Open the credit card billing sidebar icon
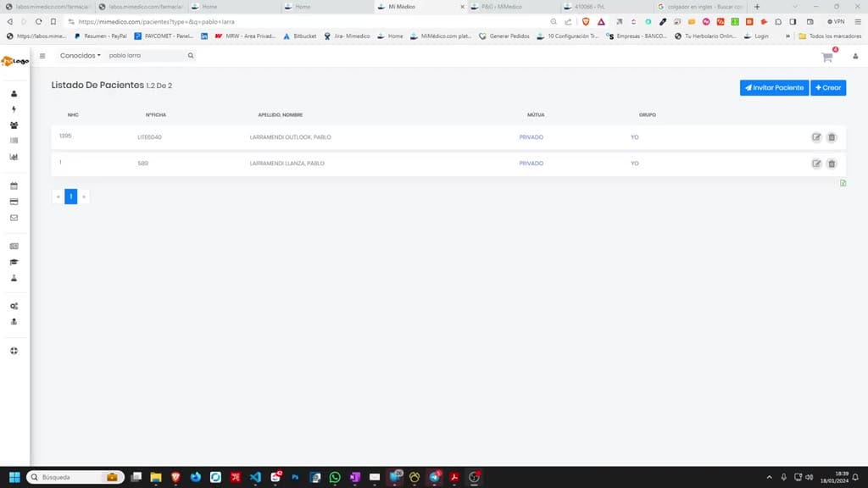The width and height of the screenshot is (868, 488). 14,202
